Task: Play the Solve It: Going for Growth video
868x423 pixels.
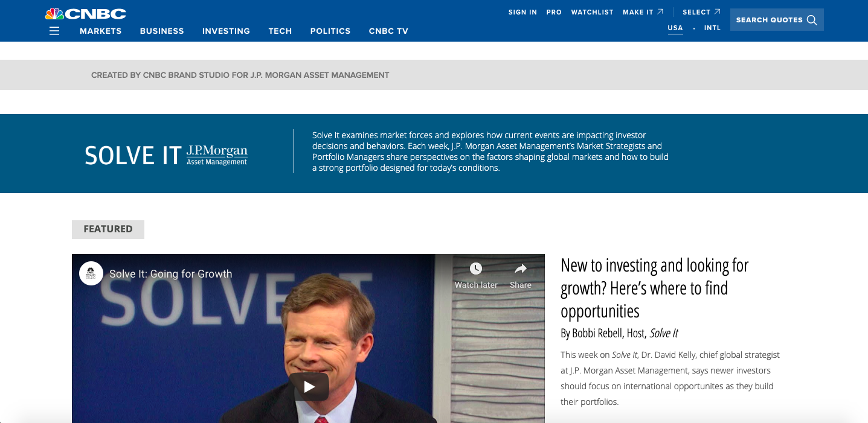Action: tap(310, 387)
